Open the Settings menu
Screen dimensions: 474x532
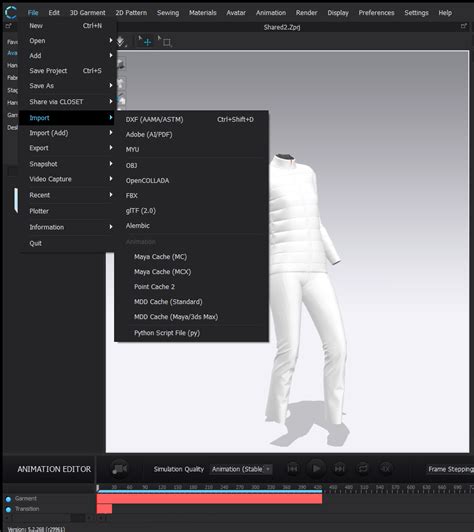pos(416,13)
